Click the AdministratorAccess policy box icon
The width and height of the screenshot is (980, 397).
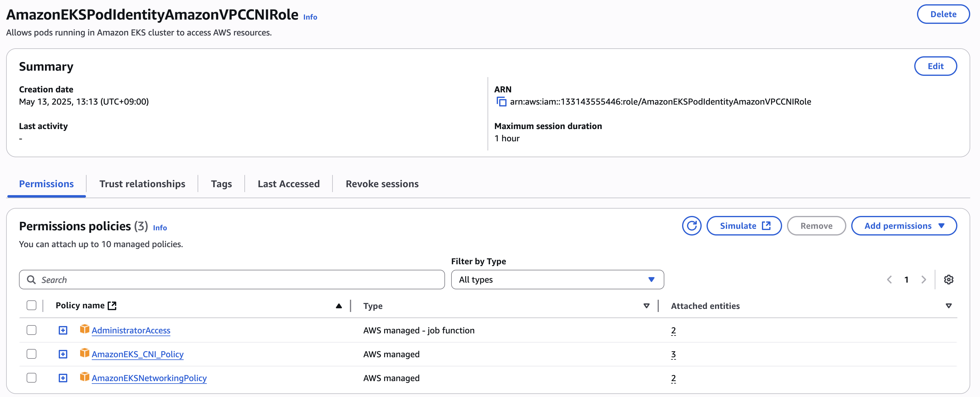(84, 329)
